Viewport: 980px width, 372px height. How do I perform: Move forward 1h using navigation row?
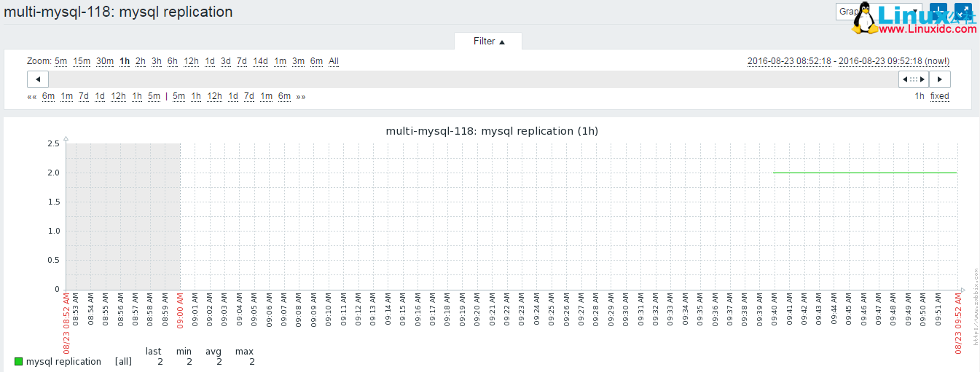pyautogui.click(x=196, y=96)
